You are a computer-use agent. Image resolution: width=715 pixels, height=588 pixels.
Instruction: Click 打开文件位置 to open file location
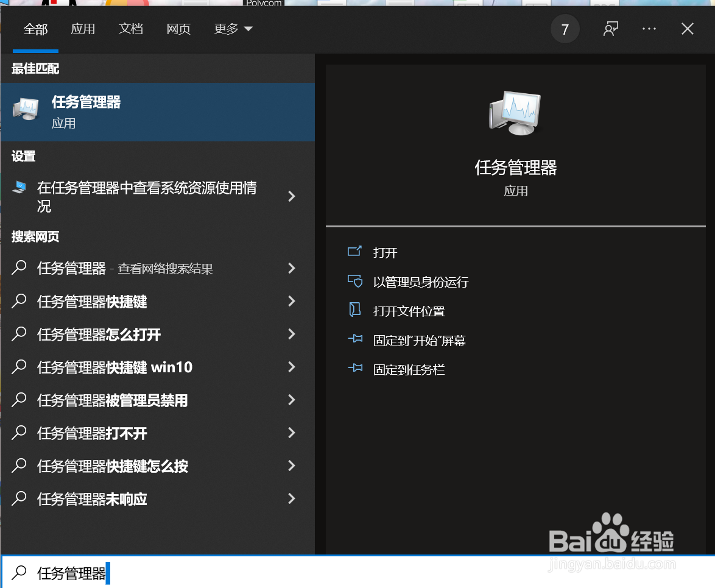[x=409, y=310]
